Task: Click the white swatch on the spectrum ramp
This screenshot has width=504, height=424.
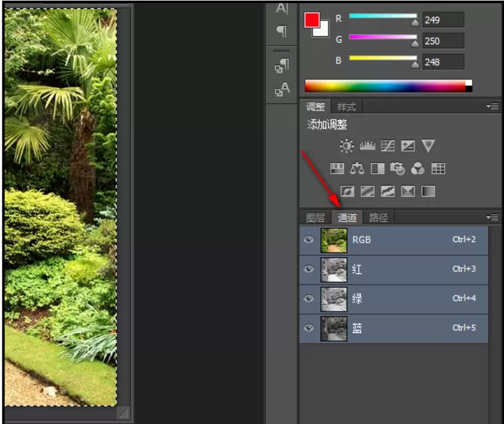Action: pos(469,83)
